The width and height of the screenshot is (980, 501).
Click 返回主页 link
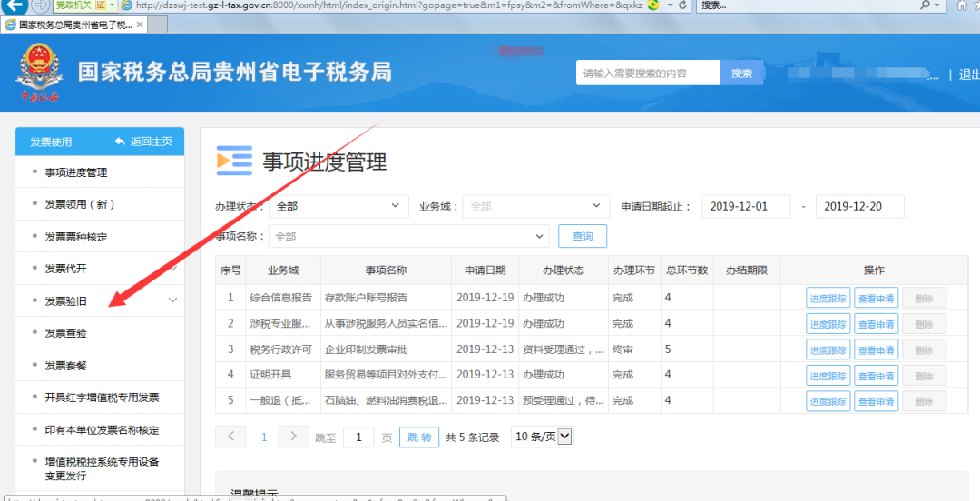[x=151, y=142]
